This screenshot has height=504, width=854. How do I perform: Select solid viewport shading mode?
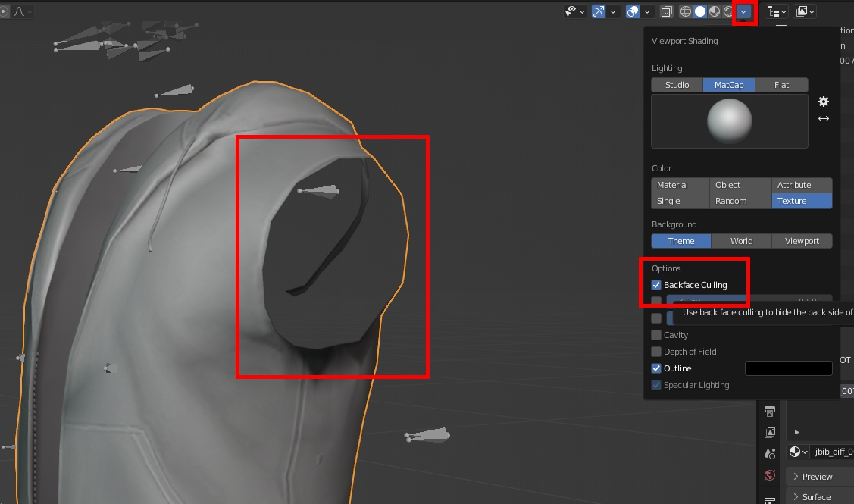click(x=700, y=11)
